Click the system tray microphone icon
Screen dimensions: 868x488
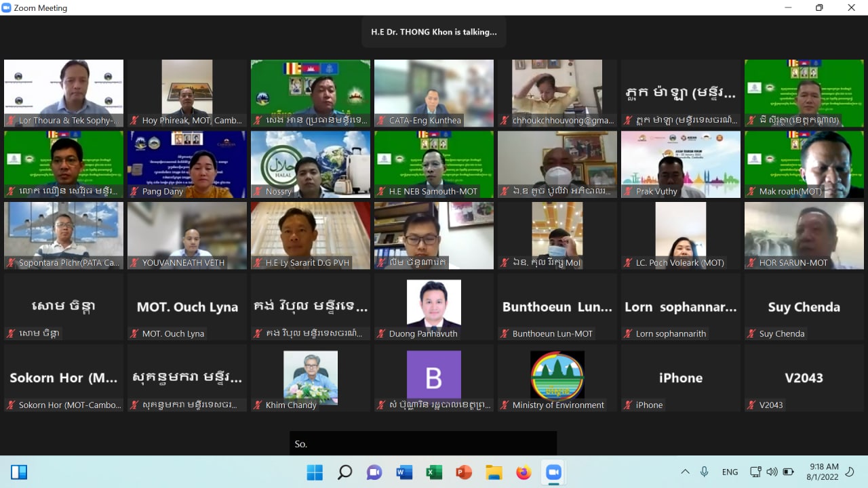click(705, 472)
